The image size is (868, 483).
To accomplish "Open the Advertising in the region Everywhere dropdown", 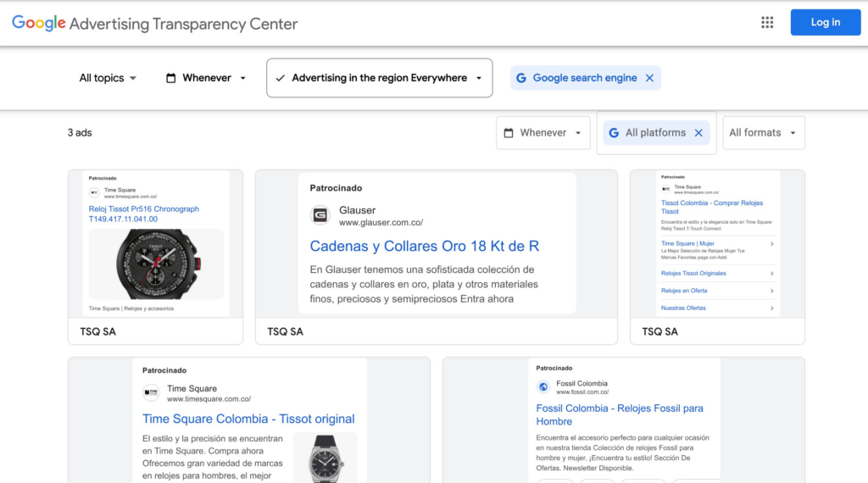I will pyautogui.click(x=379, y=78).
